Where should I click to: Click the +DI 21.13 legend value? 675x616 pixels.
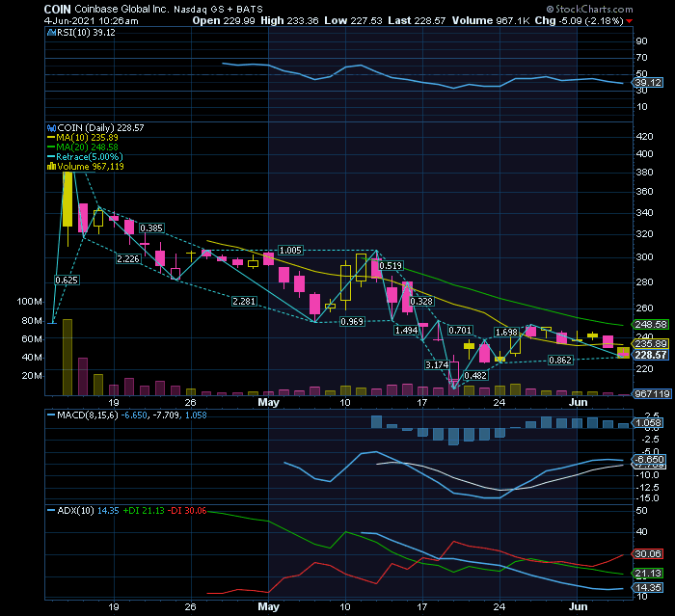click(144, 511)
